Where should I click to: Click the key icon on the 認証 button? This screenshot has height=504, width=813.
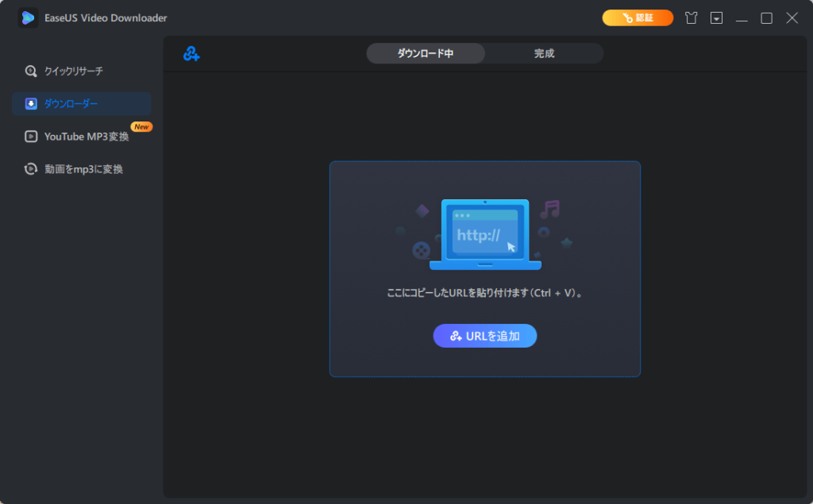point(623,17)
